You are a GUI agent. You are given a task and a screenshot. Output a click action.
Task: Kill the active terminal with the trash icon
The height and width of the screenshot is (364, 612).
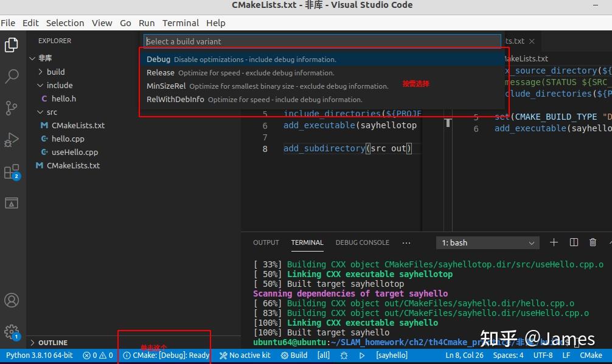pos(593,242)
